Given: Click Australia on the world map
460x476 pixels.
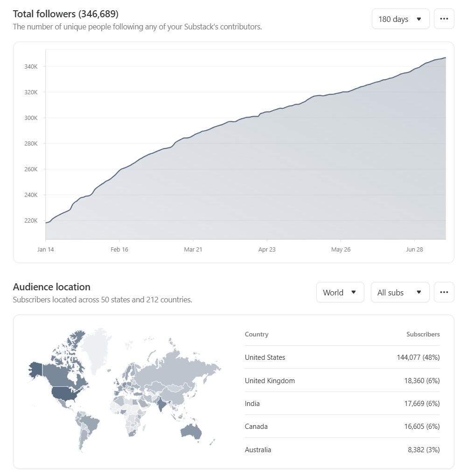Looking at the screenshot, I should click(191, 431).
